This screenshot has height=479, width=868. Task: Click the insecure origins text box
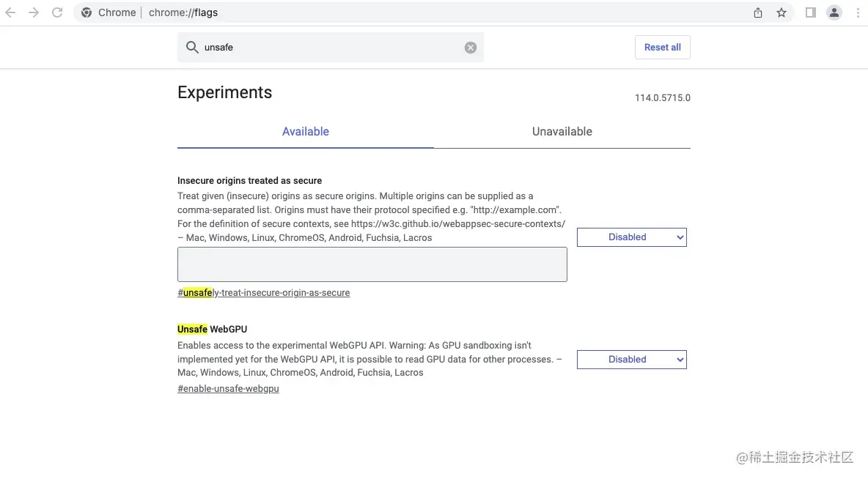click(372, 264)
